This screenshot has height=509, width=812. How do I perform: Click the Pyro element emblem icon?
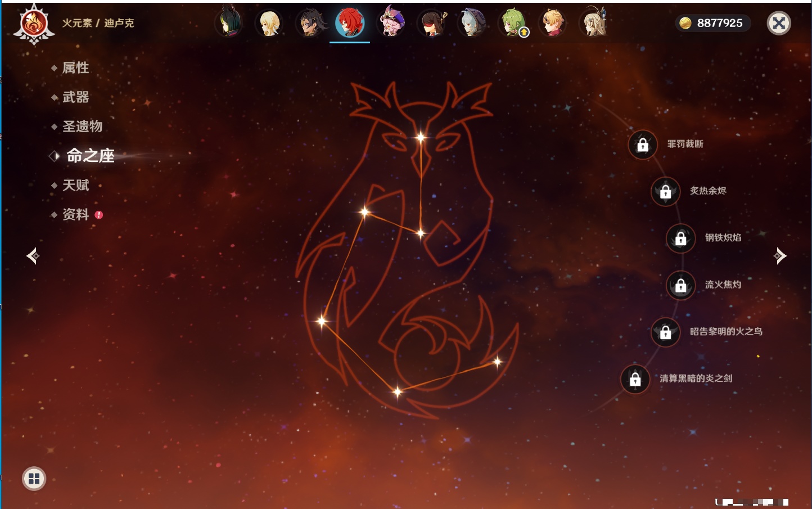coord(34,24)
